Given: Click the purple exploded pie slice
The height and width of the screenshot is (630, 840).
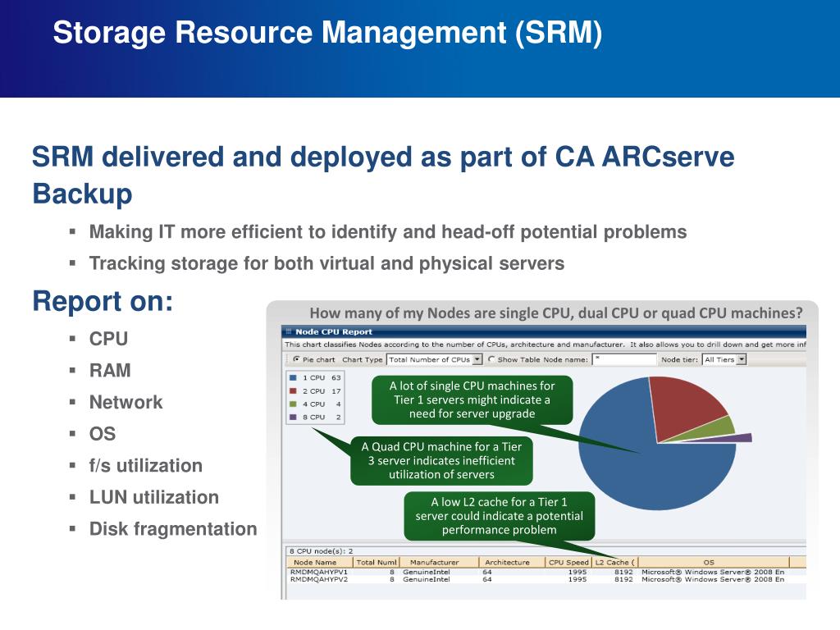Looking at the screenshot, I should pos(742,438).
